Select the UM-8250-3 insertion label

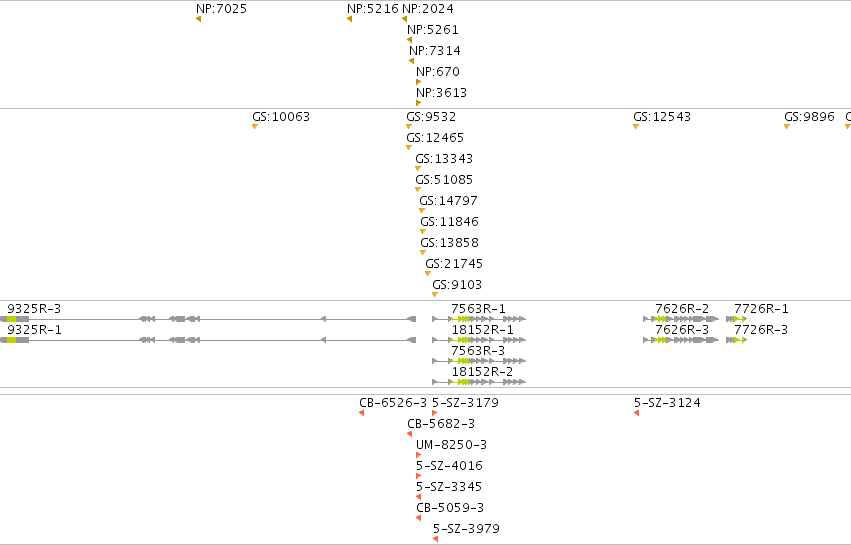(452, 445)
